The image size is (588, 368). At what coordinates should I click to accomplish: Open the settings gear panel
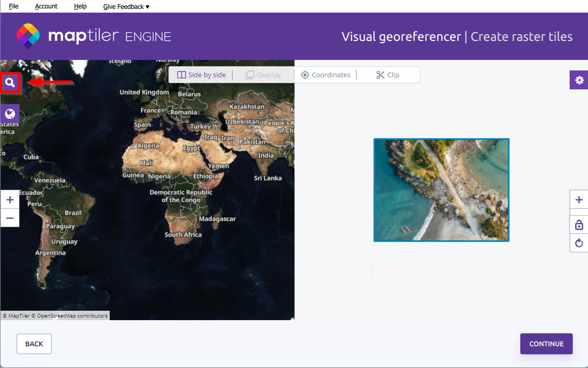579,80
